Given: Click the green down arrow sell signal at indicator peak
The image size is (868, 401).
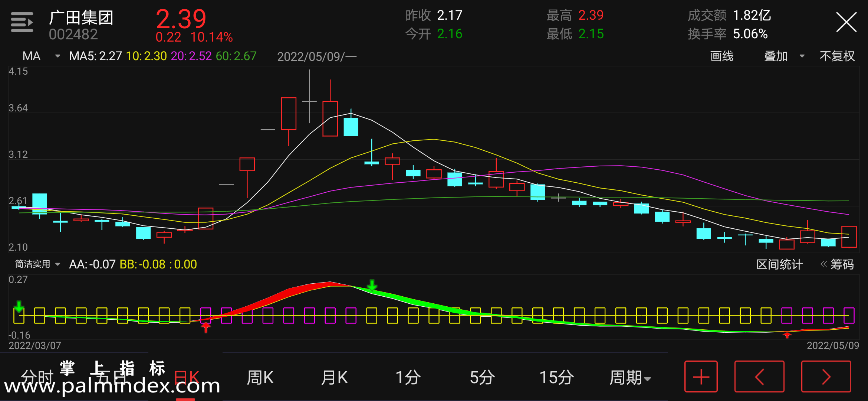Looking at the screenshot, I should [x=372, y=285].
